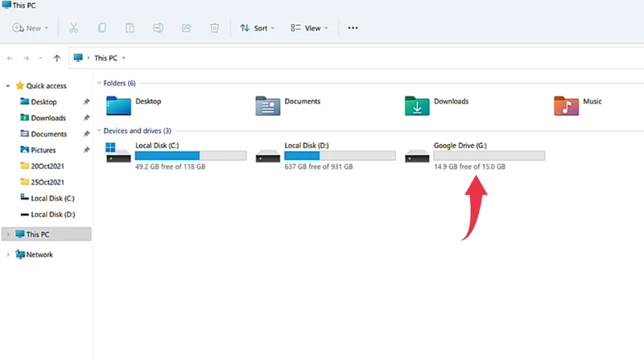The height and width of the screenshot is (362, 644).
Task: Click the Cut scissors icon in toolbar
Action: click(x=73, y=27)
